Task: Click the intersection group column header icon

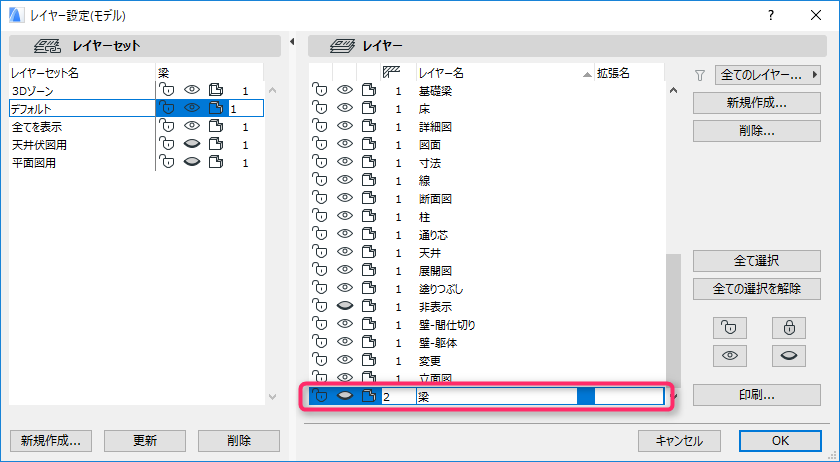Action: 392,72
